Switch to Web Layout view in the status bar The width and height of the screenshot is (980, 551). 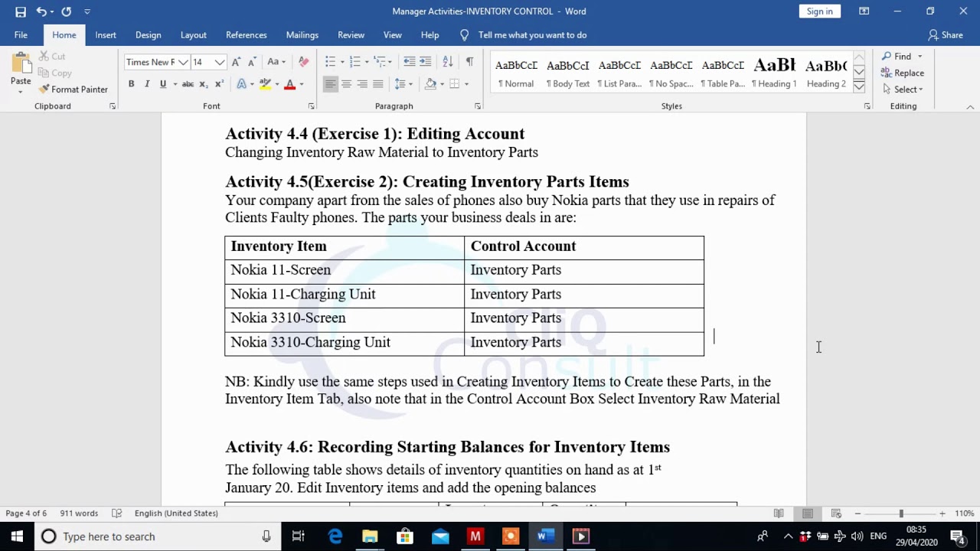(836, 514)
